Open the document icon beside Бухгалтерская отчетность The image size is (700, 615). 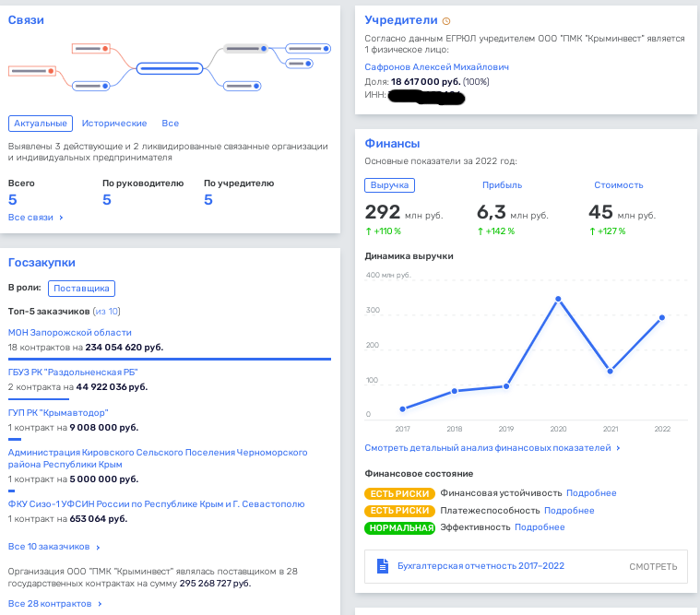coord(383,566)
